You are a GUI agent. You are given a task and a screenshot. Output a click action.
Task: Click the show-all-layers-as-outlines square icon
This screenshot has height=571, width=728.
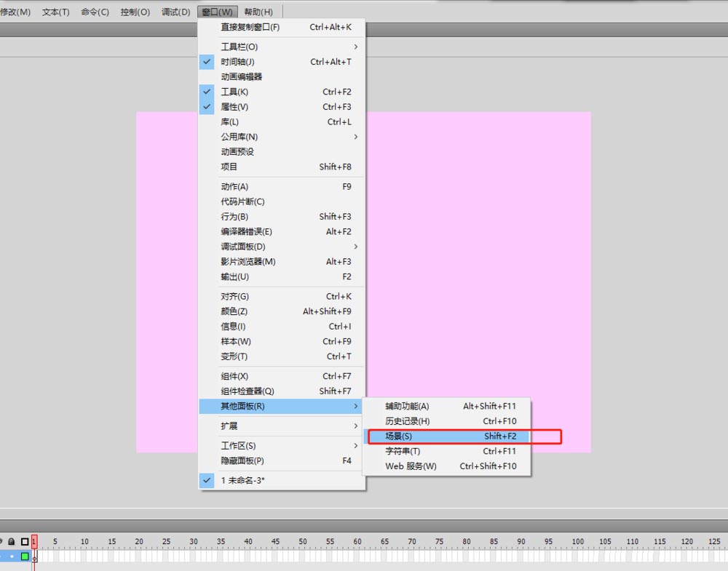click(x=25, y=541)
